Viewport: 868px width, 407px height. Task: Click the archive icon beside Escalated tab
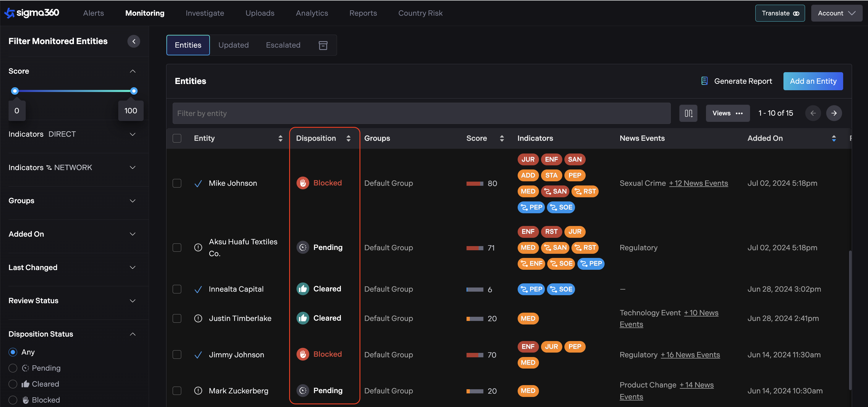(323, 45)
